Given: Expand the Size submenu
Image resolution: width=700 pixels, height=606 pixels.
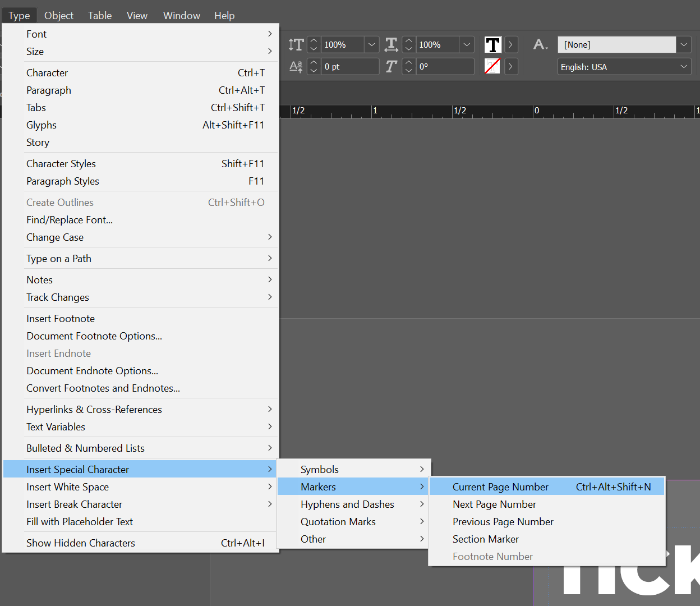Looking at the screenshot, I should point(140,51).
